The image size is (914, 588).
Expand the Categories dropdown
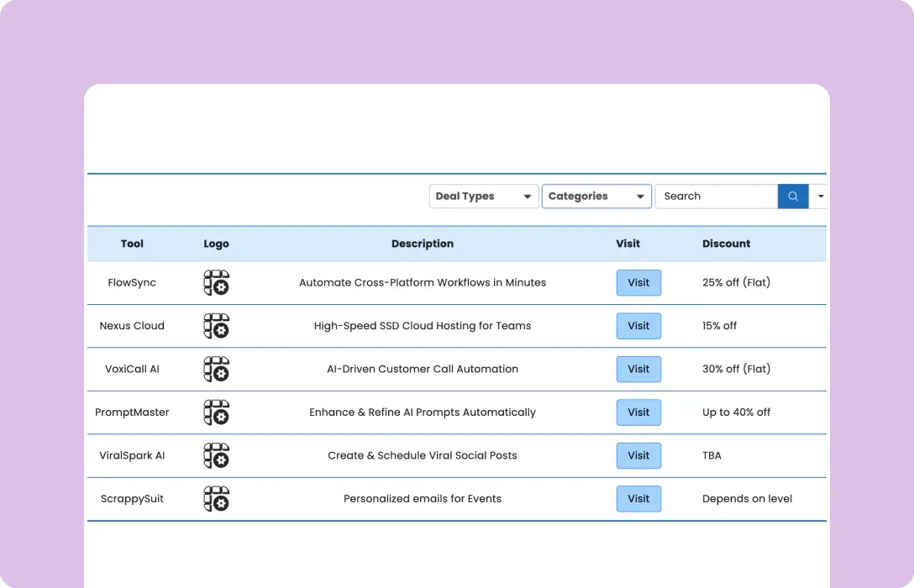click(x=596, y=197)
